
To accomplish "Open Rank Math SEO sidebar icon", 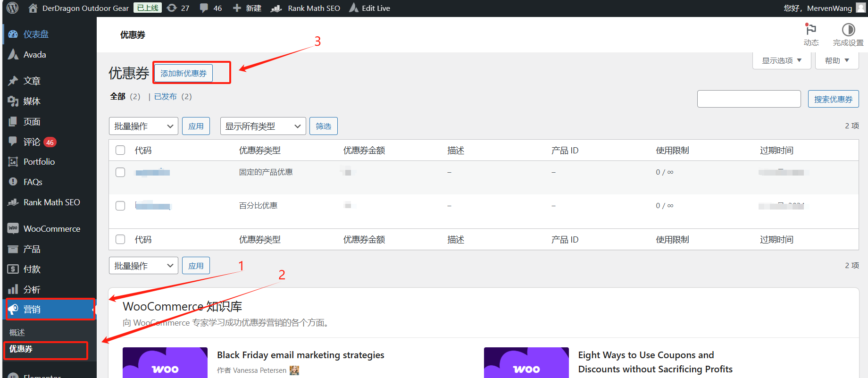I will (13, 202).
